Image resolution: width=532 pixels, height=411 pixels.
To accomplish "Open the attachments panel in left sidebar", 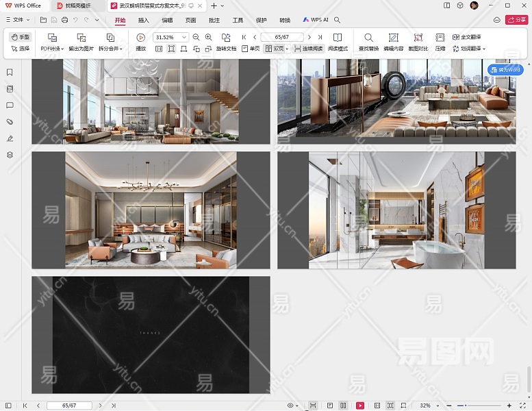I will tap(10, 122).
